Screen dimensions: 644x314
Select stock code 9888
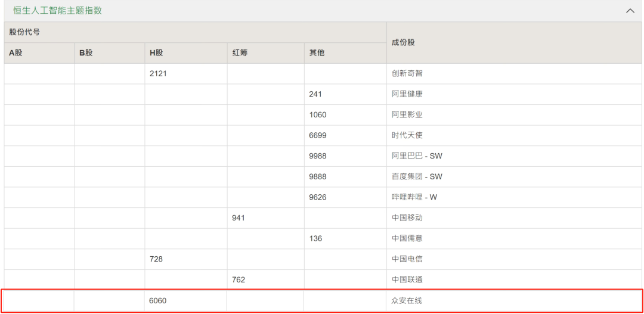(x=317, y=176)
